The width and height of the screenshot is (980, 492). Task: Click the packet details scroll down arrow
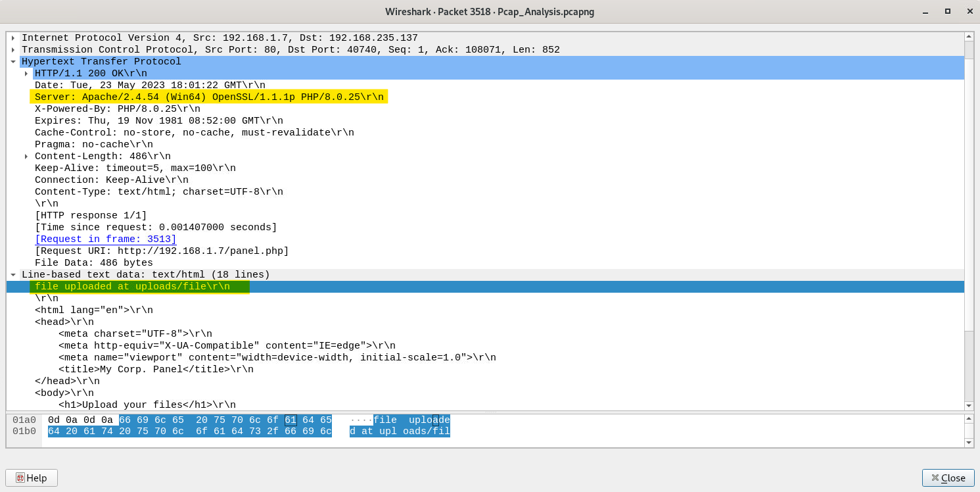969,406
